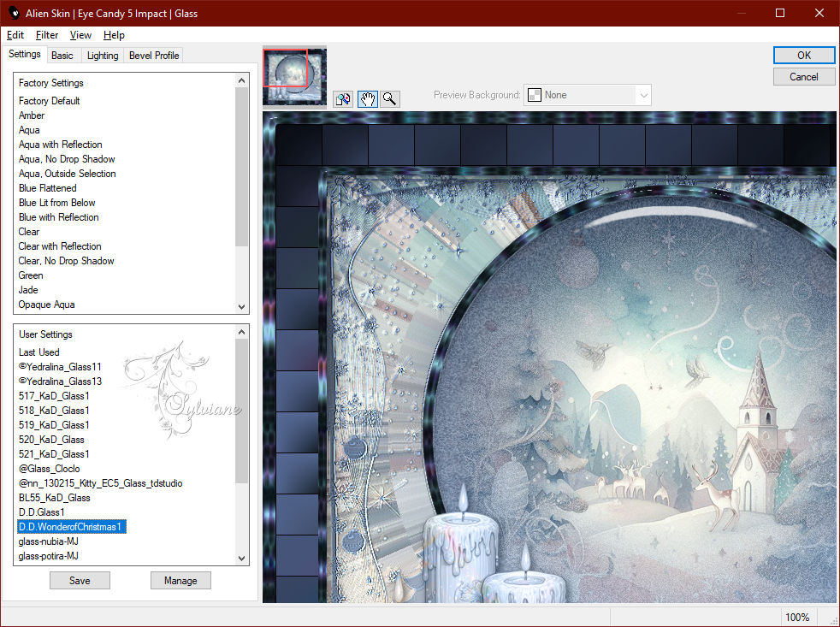Viewport: 840px width, 627px height.
Task: Switch to the Basic tab
Action: [62, 56]
